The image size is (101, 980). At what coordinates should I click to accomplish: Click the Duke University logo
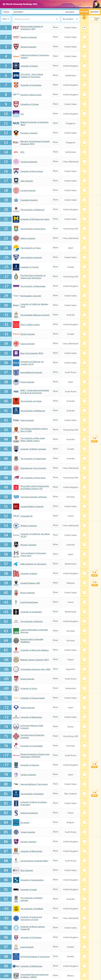point(16,420)
